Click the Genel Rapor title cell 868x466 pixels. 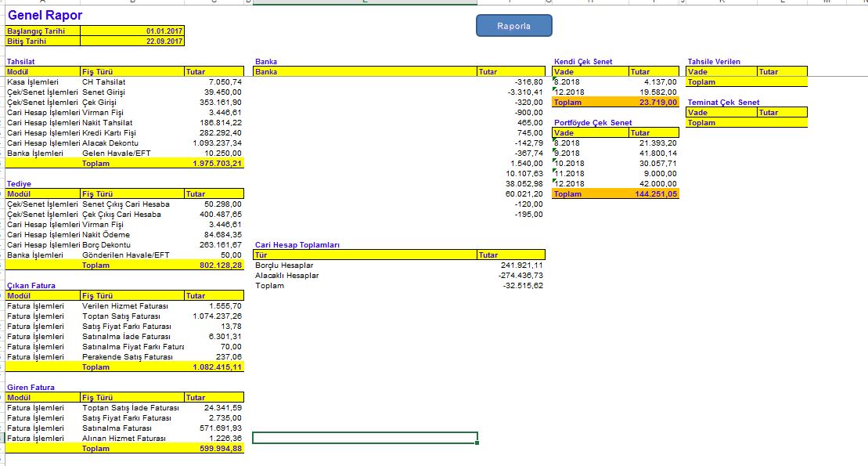click(45, 15)
